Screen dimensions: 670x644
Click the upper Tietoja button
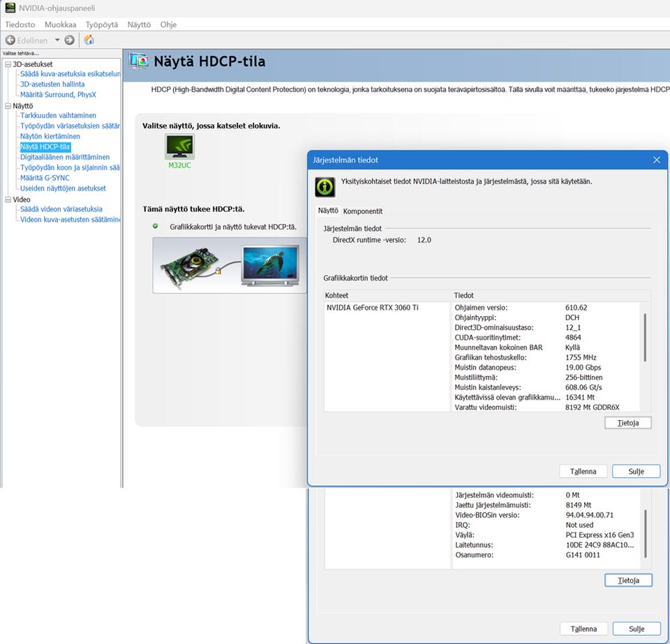(x=628, y=423)
